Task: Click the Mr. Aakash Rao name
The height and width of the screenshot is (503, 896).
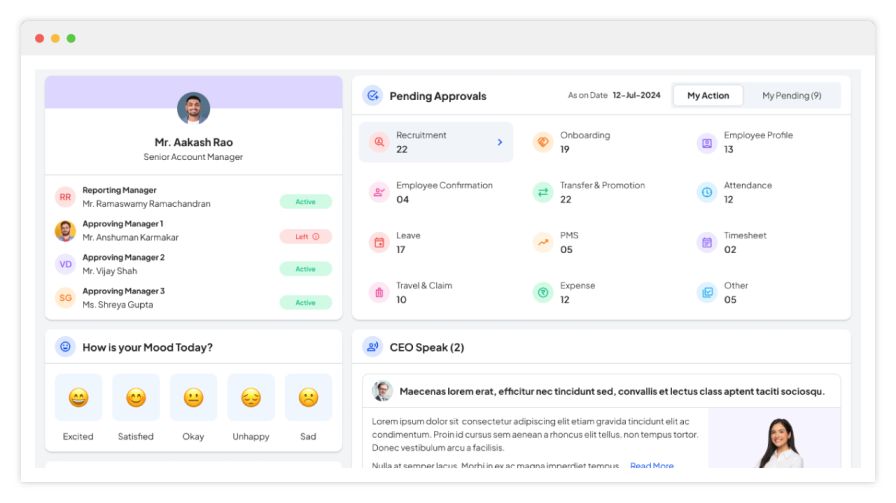Action: pos(193,142)
